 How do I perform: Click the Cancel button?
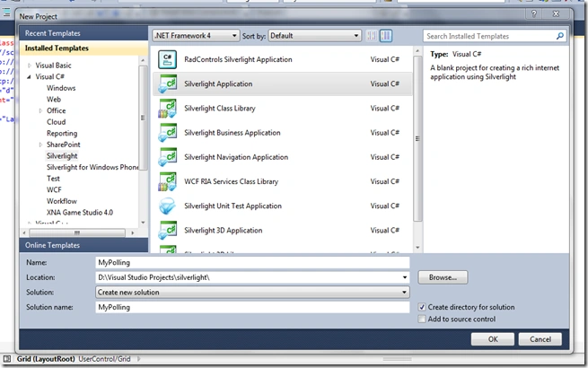point(540,339)
